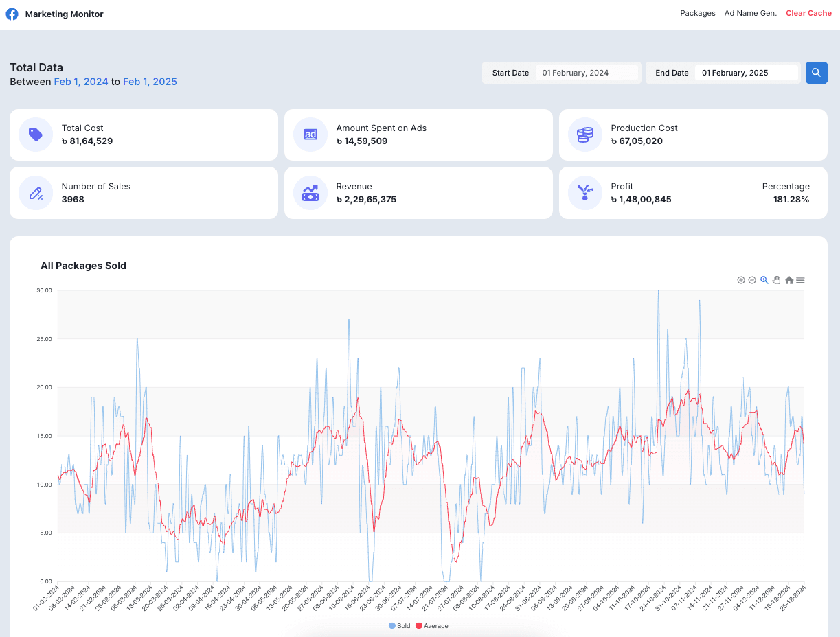Click the Production Cost coins icon

pos(585,135)
